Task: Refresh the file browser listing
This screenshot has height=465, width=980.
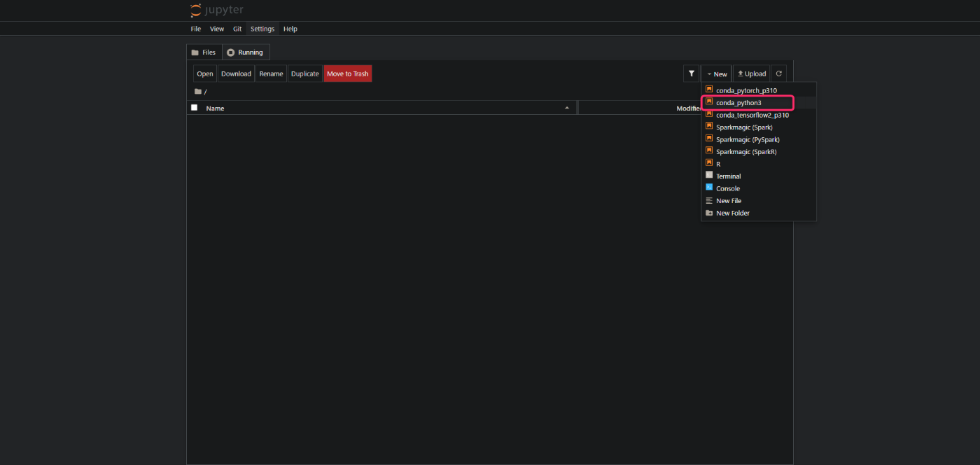Action: [x=778, y=74]
